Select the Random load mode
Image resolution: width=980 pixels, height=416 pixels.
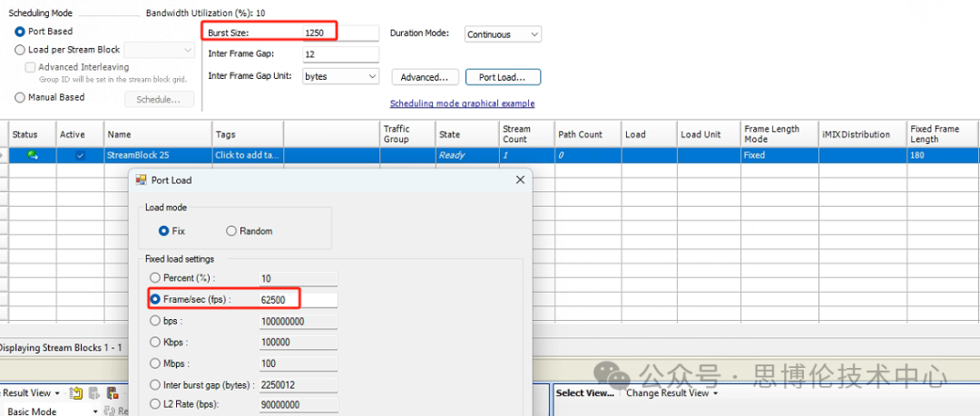(x=231, y=231)
